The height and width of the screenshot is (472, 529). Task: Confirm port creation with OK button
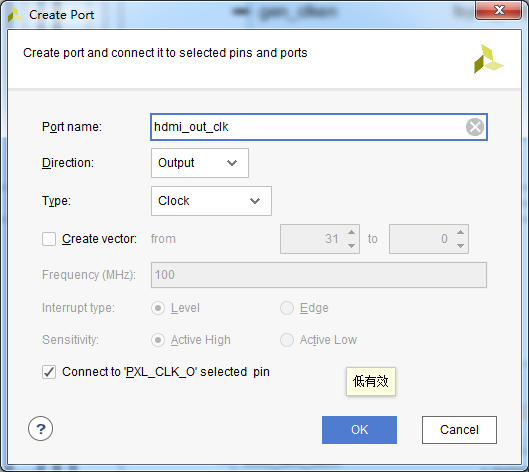click(x=359, y=430)
